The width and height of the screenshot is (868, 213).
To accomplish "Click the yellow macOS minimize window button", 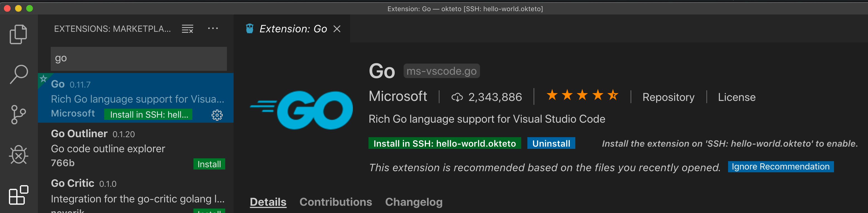I will point(18,8).
